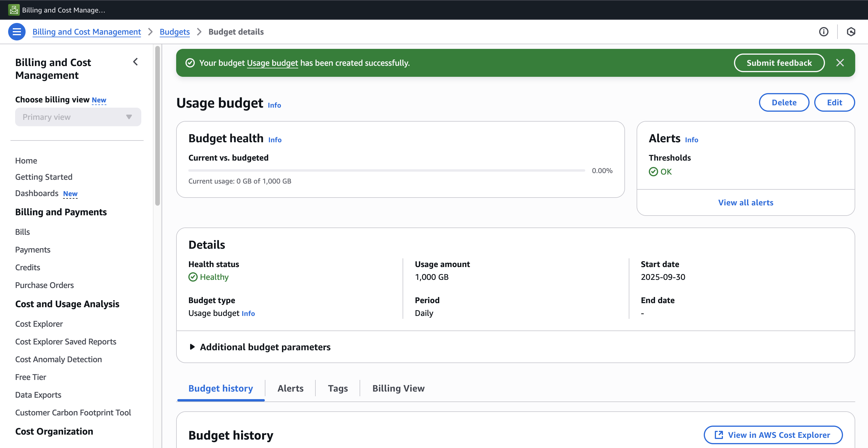This screenshot has width=868, height=448.
Task: Click the hexagon settings icon at top right
Action: [x=851, y=32]
